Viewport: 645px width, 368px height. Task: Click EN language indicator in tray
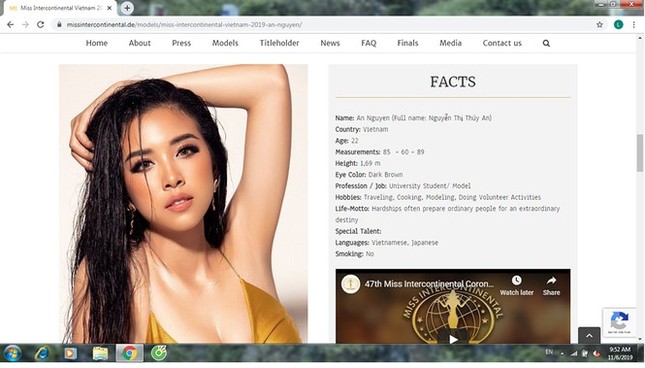(x=549, y=352)
